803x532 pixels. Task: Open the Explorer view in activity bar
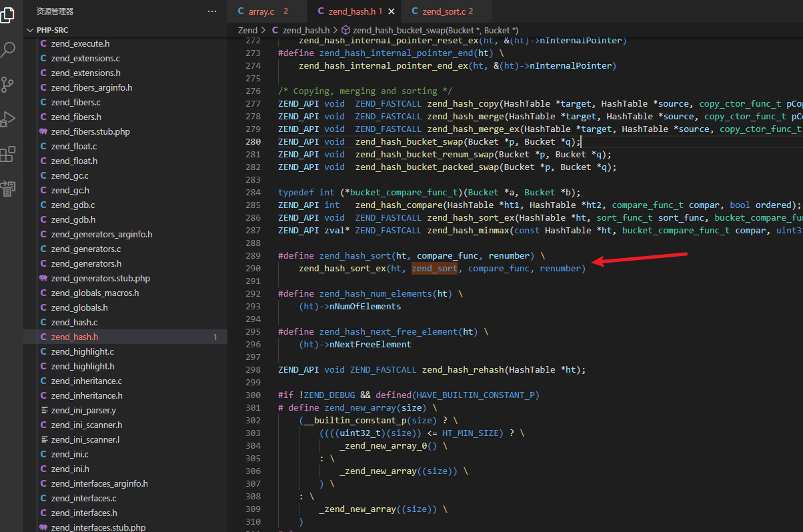8,15
